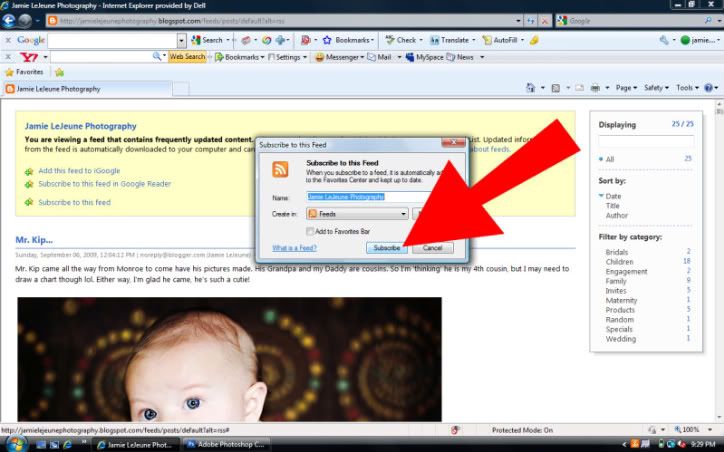Open a new blank tab
The height and width of the screenshot is (452, 724).
coord(181,89)
